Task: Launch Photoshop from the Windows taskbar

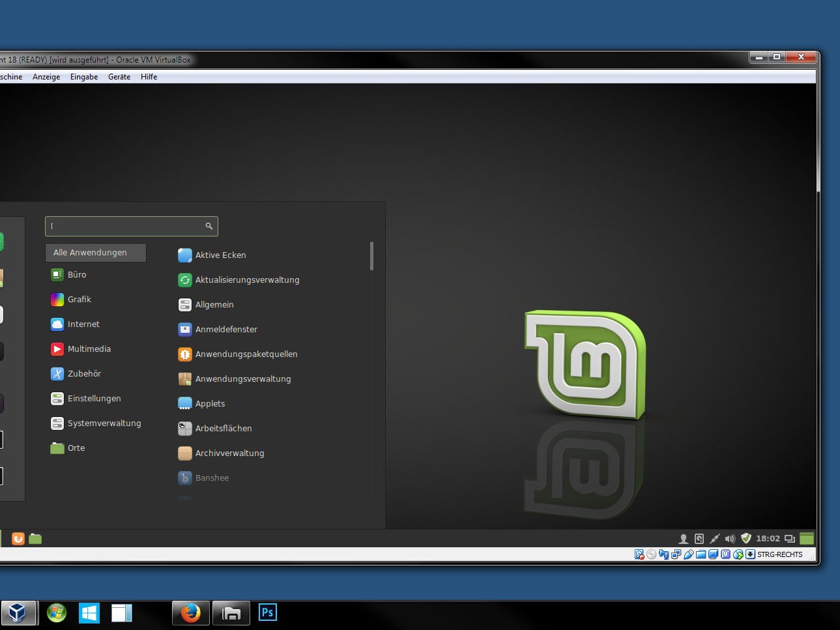Action: [x=267, y=612]
